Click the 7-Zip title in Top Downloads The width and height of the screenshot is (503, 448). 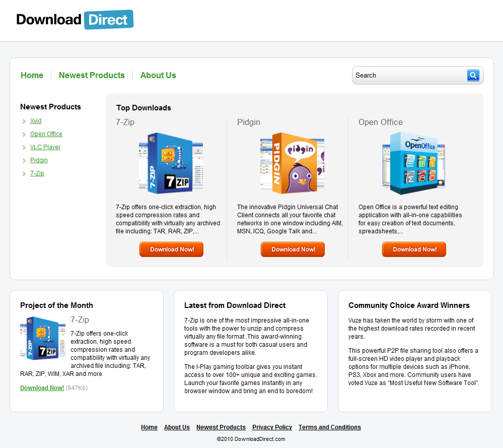click(x=125, y=122)
